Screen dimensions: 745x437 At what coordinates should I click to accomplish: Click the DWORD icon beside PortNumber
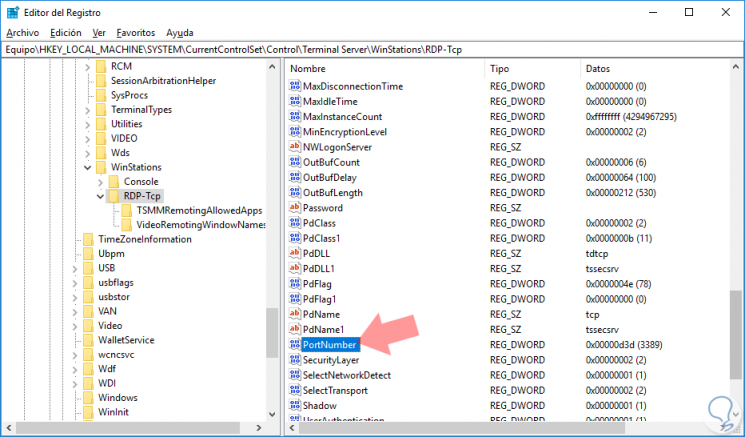click(x=295, y=344)
